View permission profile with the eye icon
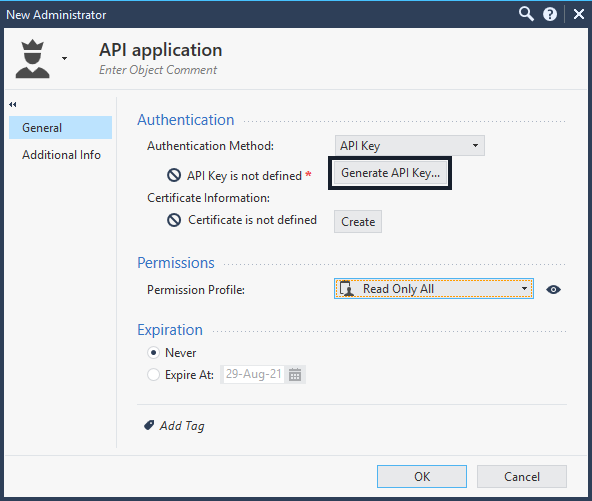 point(553,290)
